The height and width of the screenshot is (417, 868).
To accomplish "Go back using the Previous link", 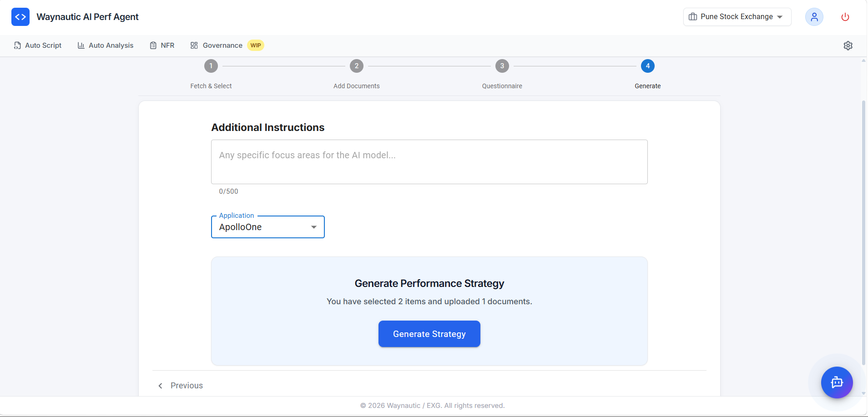I will click(x=180, y=385).
